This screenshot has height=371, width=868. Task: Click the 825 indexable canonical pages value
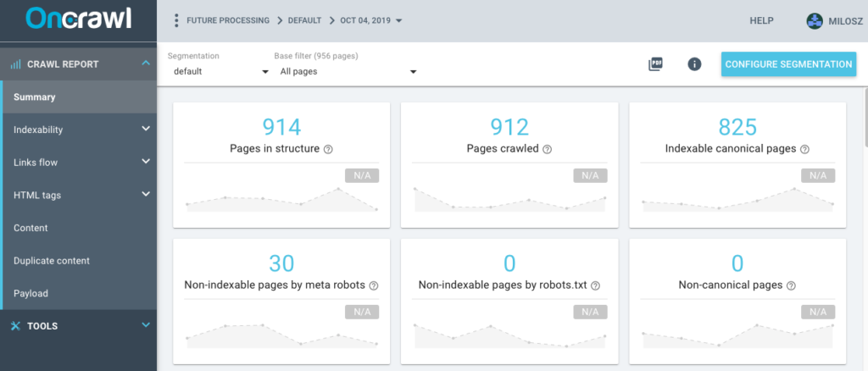(737, 127)
